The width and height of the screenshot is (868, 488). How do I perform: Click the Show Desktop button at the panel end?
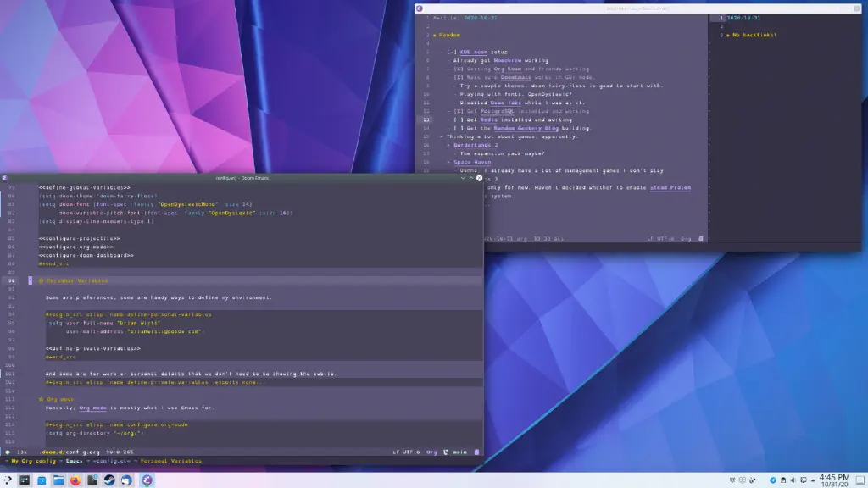[860, 480]
